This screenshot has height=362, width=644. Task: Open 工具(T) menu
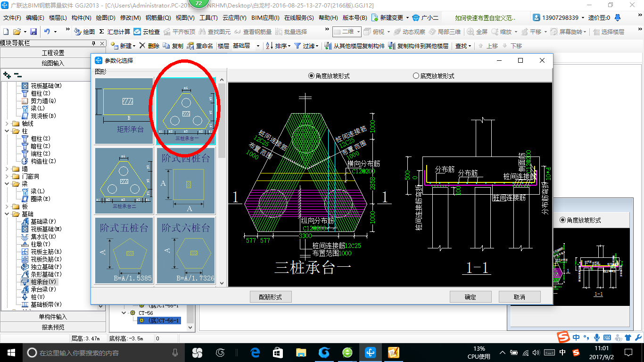point(208,17)
